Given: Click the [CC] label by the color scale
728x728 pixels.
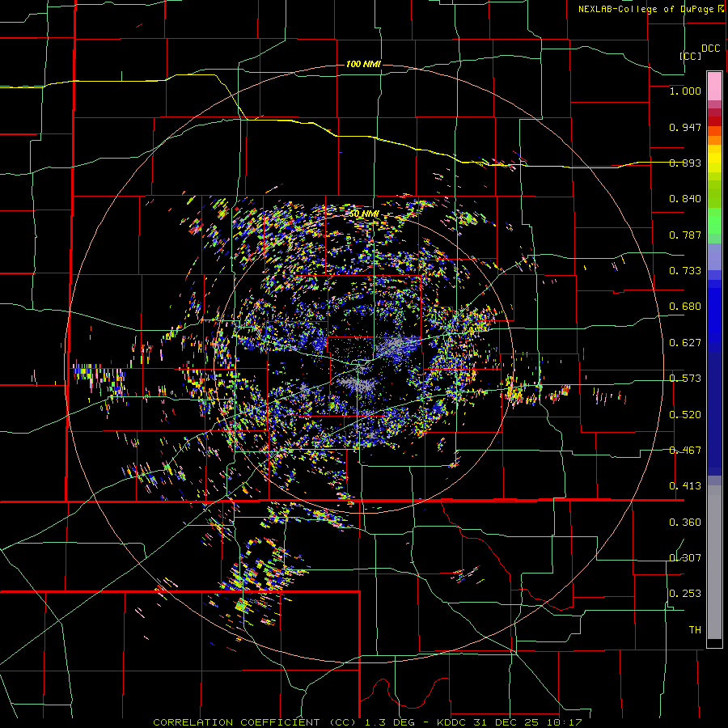Looking at the screenshot, I should pos(691,56).
